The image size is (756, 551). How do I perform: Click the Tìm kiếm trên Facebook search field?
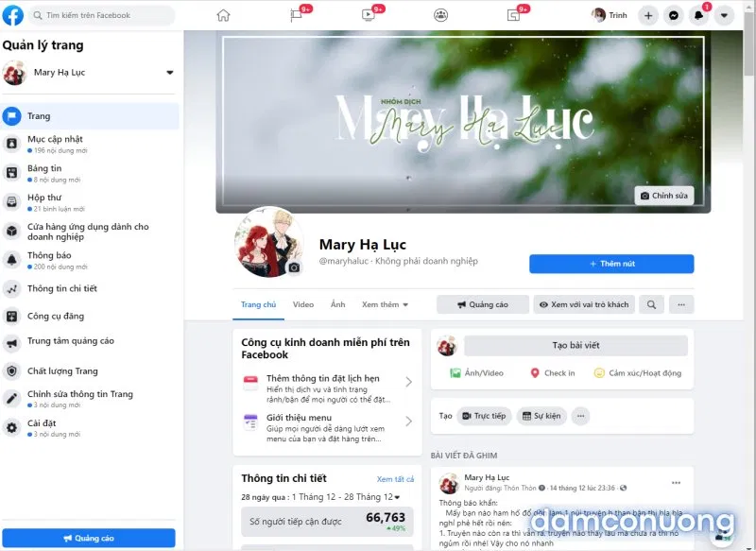(102, 15)
